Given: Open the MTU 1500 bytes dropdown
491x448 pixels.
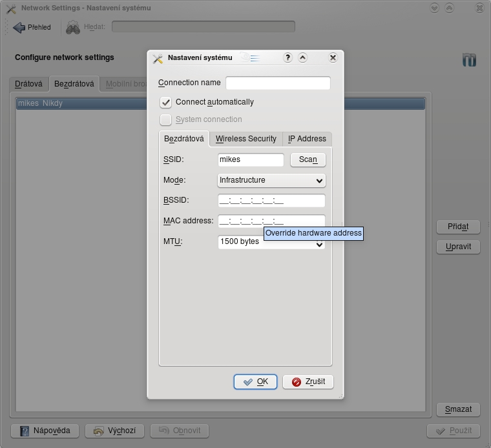Looking at the screenshot, I should tap(271, 242).
